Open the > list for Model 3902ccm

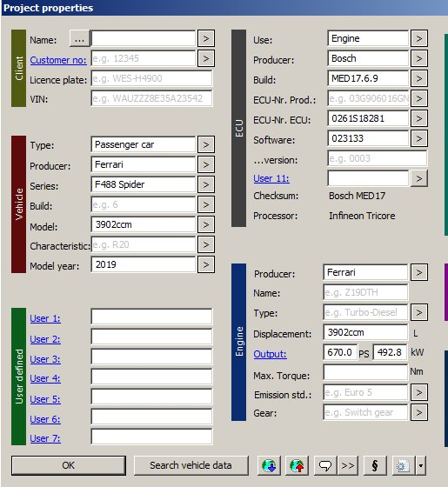[205, 224]
